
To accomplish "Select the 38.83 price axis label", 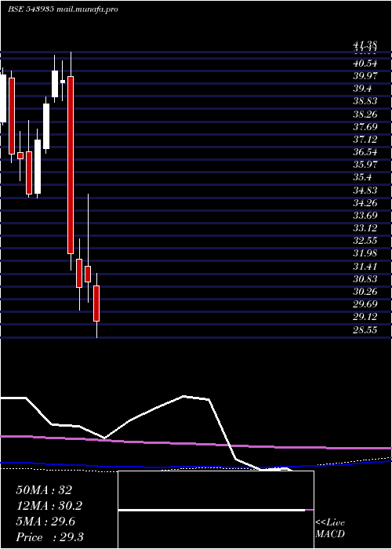I will (365, 101).
